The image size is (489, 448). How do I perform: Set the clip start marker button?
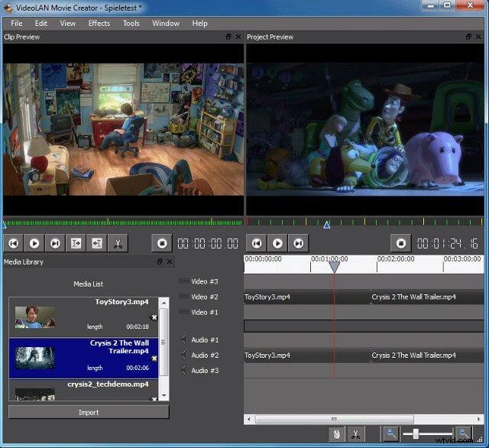coord(76,243)
